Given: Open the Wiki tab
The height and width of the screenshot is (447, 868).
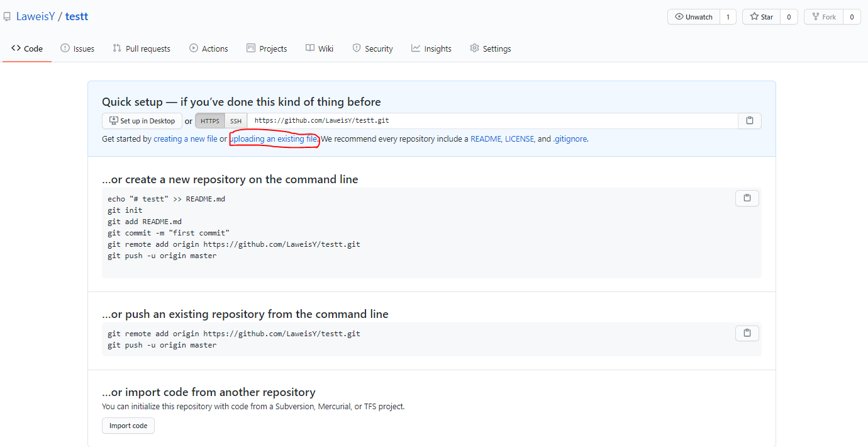Looking at the screenshot, I should tap(320, 48).
